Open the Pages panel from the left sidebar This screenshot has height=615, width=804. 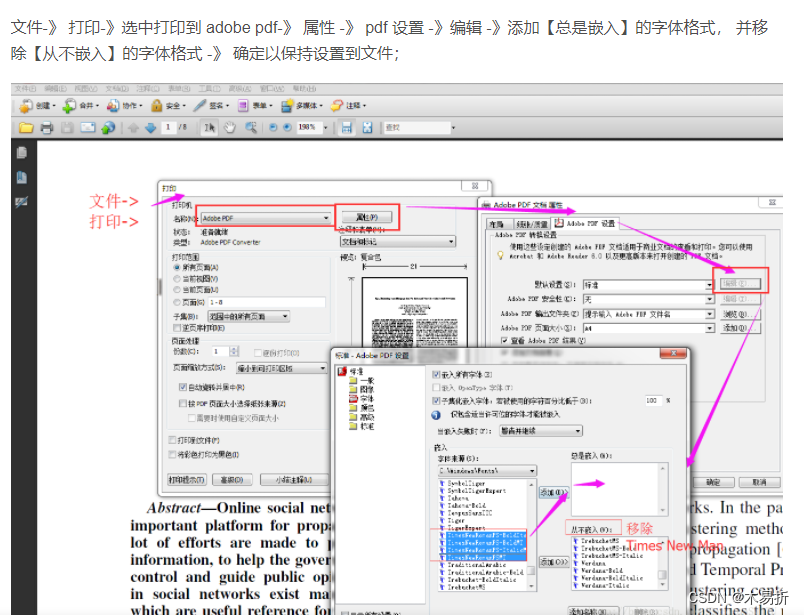[21, 153]
